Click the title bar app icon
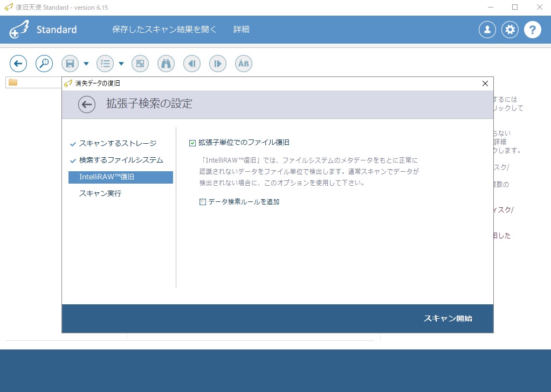The width and height of the screenshot is (551, 392). pos(9,8)
